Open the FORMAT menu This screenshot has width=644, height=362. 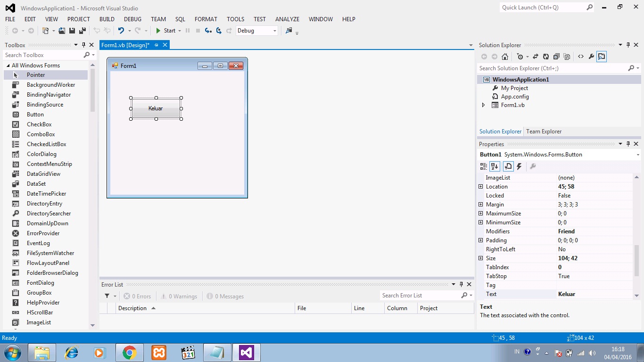(x=206, y=19)
